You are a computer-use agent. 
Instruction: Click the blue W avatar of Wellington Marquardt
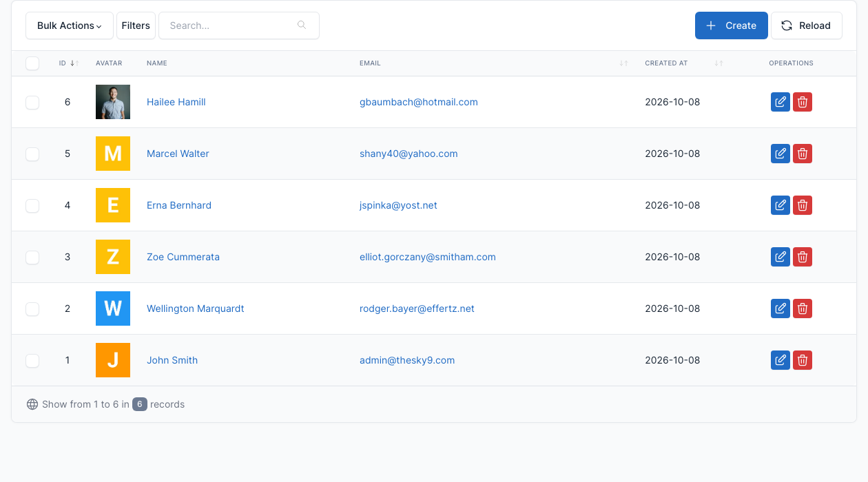tap(113, 308)
